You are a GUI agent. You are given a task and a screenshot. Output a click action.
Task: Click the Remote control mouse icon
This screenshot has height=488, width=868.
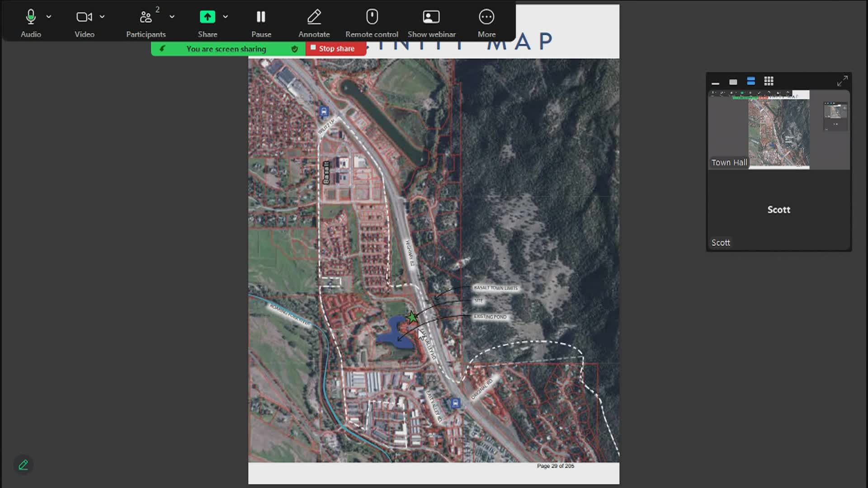(x=372, y=17)
